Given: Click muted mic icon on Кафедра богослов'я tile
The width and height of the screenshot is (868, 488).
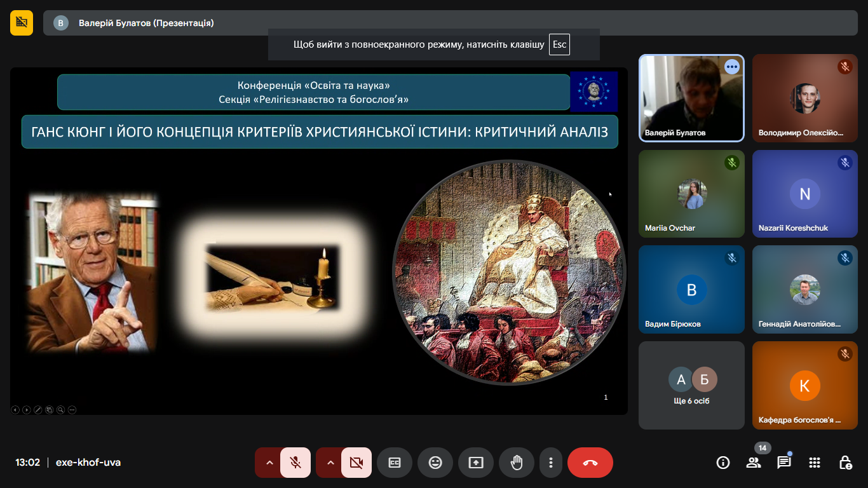Looking at the screenshot, I should (x=844, y=354).
